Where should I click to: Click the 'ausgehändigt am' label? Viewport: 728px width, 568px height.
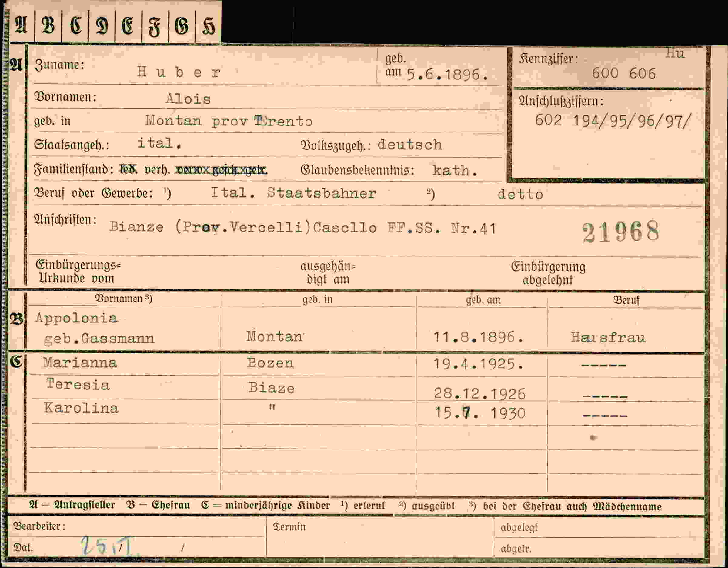click(x=328, y=273)
